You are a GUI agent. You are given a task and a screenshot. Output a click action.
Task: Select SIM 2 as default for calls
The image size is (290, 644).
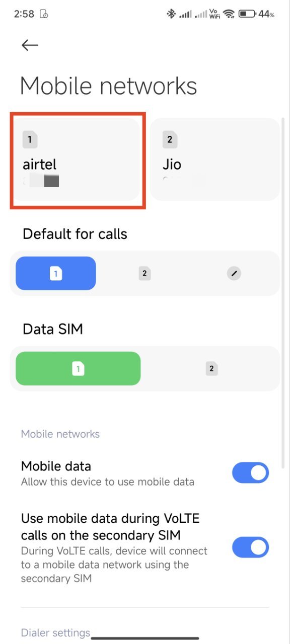tap(144, 273)
